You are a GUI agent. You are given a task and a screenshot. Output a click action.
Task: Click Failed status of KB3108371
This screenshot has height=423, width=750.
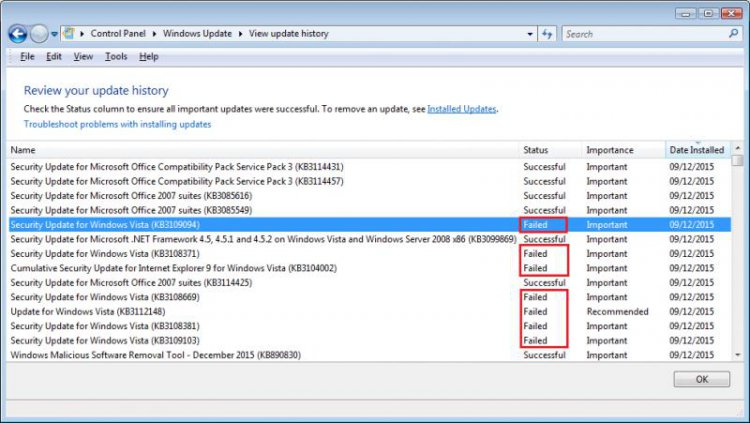pyautogui.click(x=535, y=254)
